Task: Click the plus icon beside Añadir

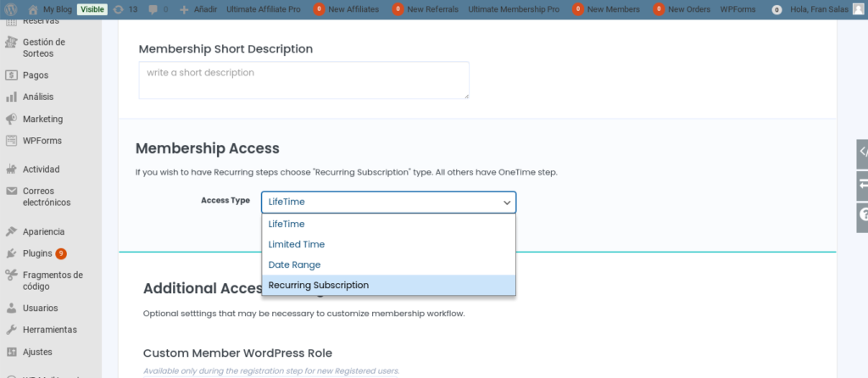Action: 185,9
